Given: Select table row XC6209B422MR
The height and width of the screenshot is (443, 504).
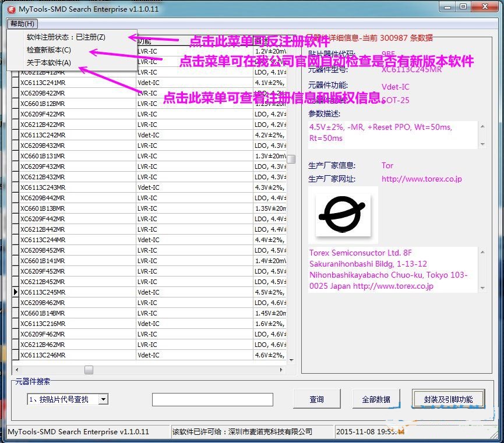Looking at the screenshot, I should (x=149, y=93).
